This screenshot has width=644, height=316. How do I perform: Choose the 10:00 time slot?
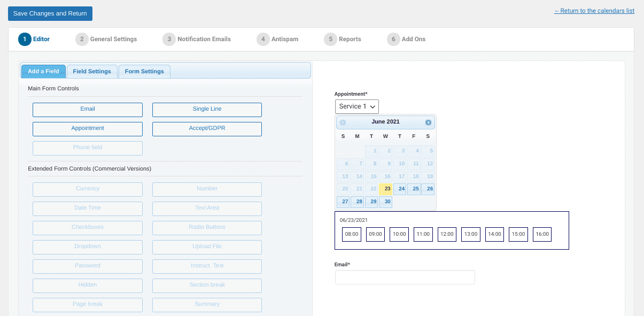pos(399,234)
